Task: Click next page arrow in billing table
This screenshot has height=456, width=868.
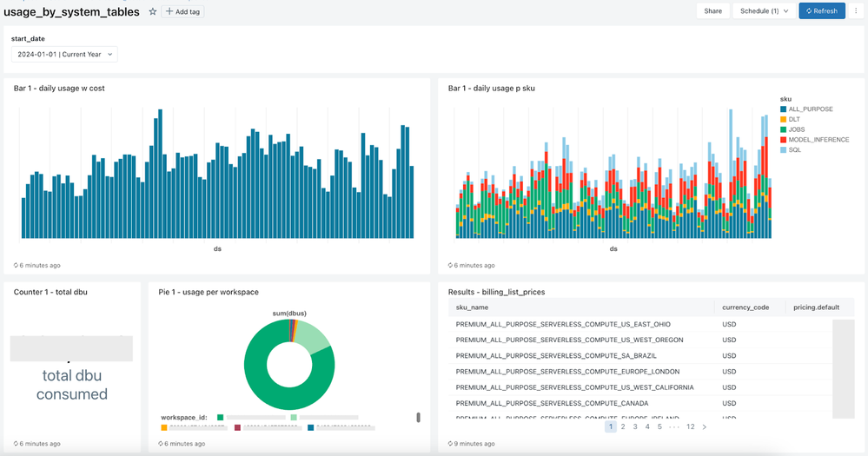Action: pyautogui.click(x=704, y=426)
